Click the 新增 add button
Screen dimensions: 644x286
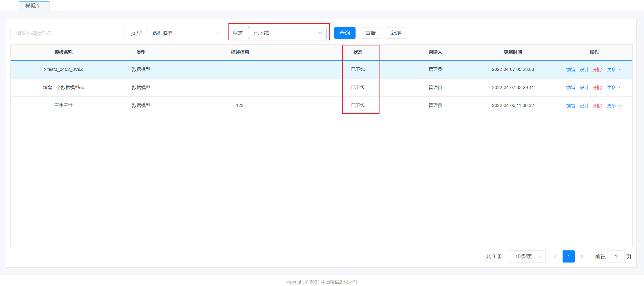(396, 33)
